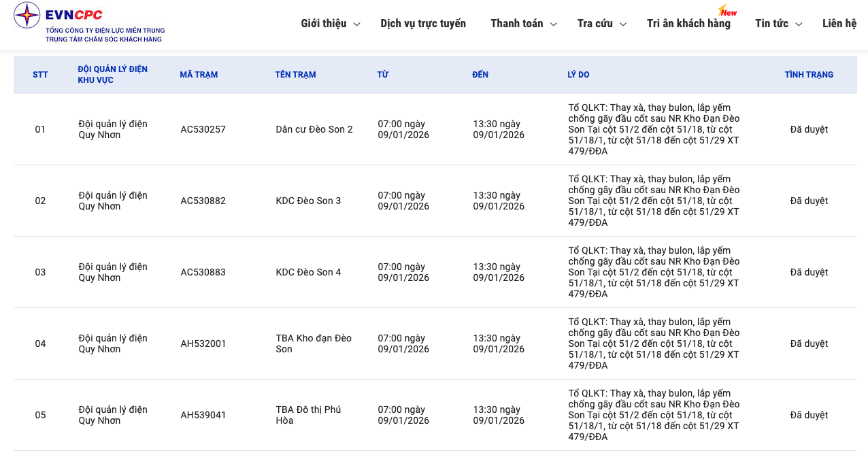868x453 pixels.
Task: Click the Tình trạng column header
Action: [x=809, y=75]
